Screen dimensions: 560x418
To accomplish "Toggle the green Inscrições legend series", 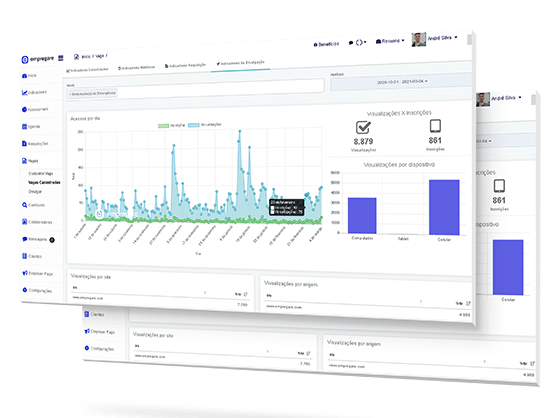I will coord(171,125).
